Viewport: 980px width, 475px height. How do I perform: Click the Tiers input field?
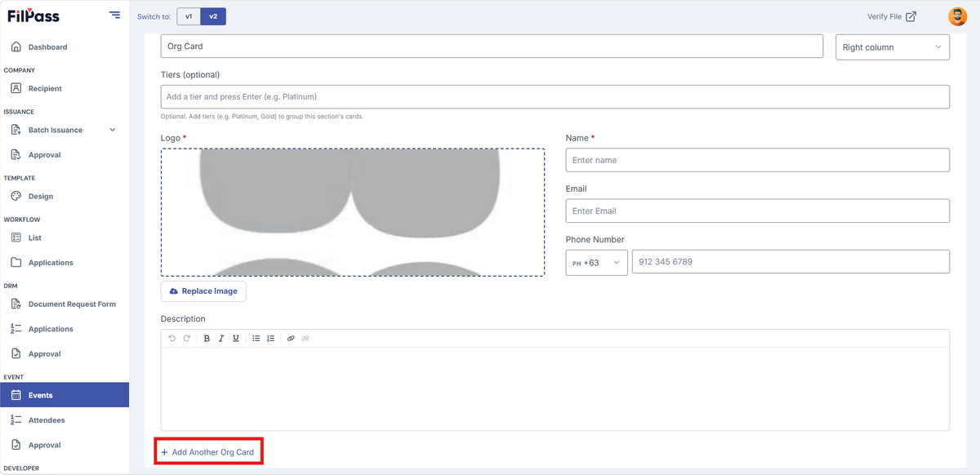(555, 96)
